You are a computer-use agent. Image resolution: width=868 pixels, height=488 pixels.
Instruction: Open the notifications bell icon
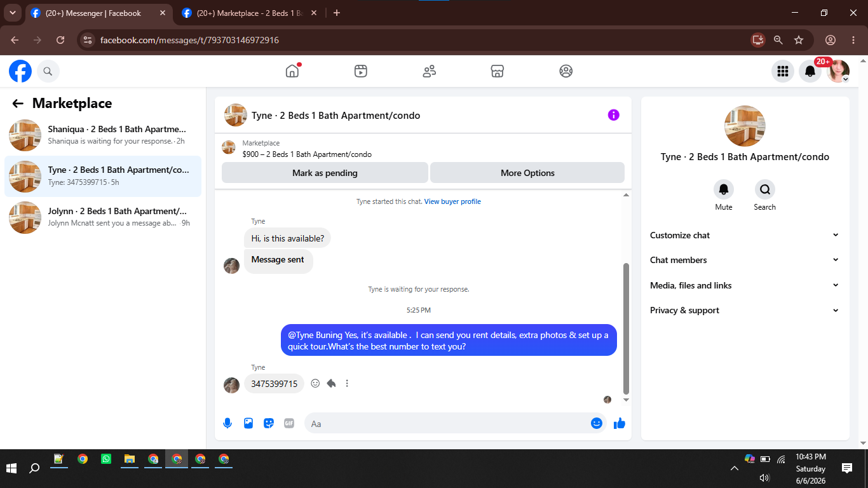click(810, 71)
